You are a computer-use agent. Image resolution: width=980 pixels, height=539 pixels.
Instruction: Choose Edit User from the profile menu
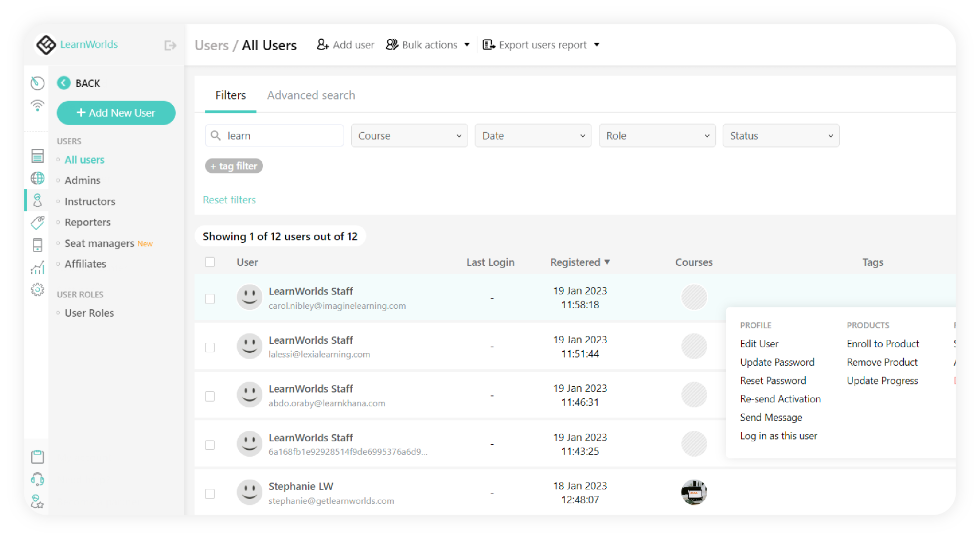pos(759,343)
